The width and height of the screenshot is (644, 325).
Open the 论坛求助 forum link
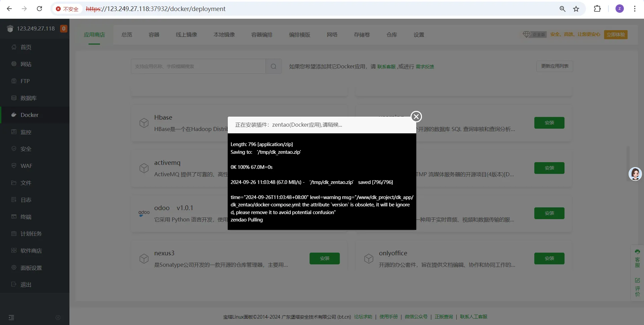tap(363, 317)
